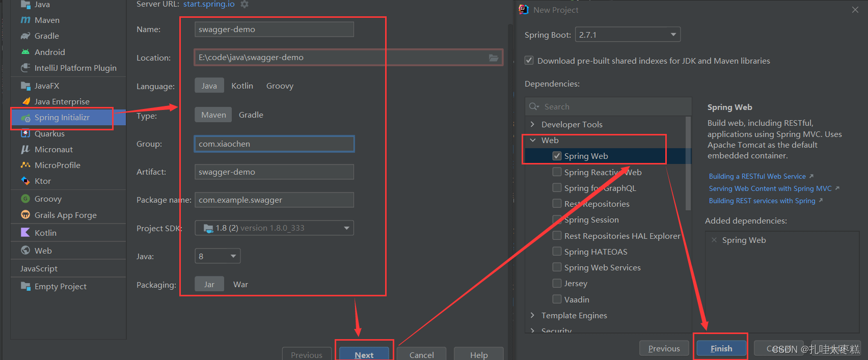The image size is (868, 360).
Task: Select War packaging
Action: (x=240, y=284)
